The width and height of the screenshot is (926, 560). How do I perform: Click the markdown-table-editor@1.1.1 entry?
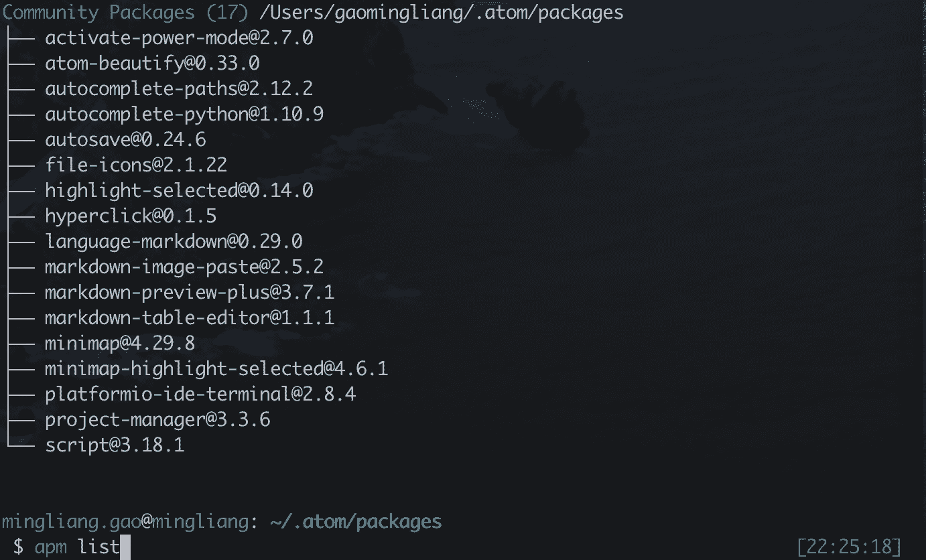click(190, 318)
